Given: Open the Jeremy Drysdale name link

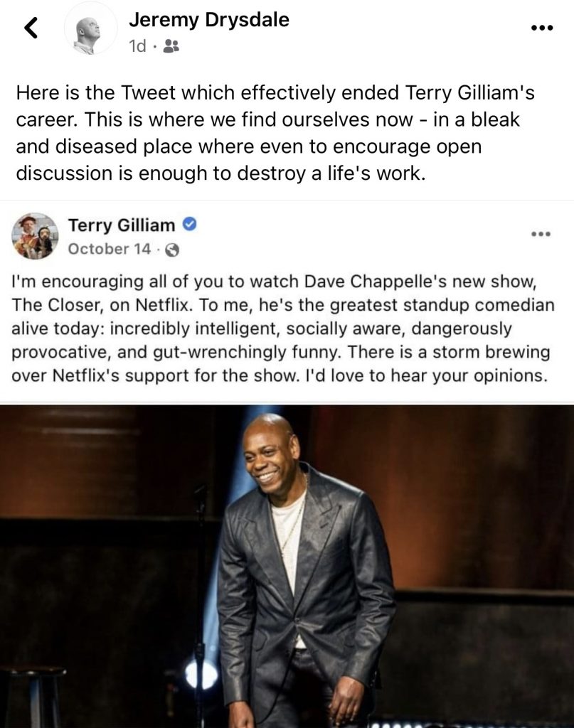Looking at the screenshot, I should [x=209, y=19].
